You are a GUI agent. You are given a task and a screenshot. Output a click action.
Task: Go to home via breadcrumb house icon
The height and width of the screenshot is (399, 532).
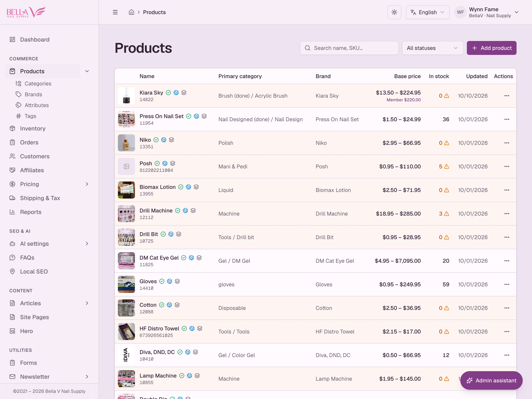131,12
